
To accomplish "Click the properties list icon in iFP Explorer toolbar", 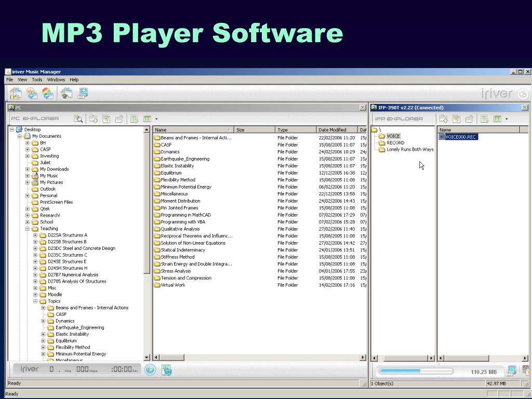I will click(x=485, y=119).
